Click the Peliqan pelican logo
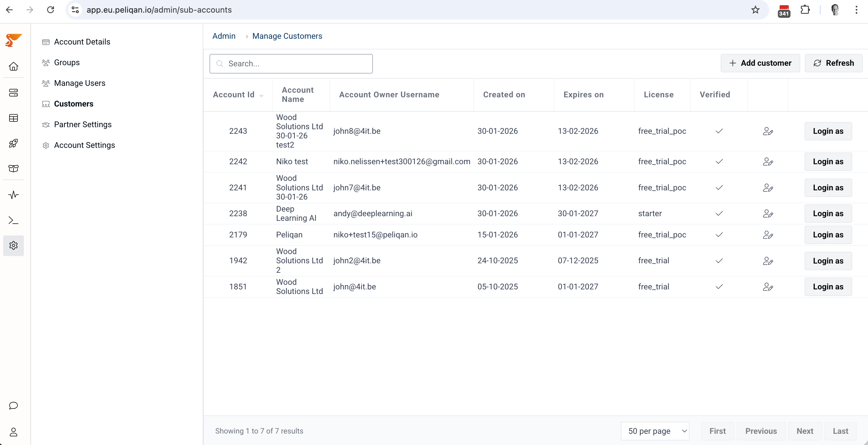Viewport: 868px width, 445px height. coord(13,40)
